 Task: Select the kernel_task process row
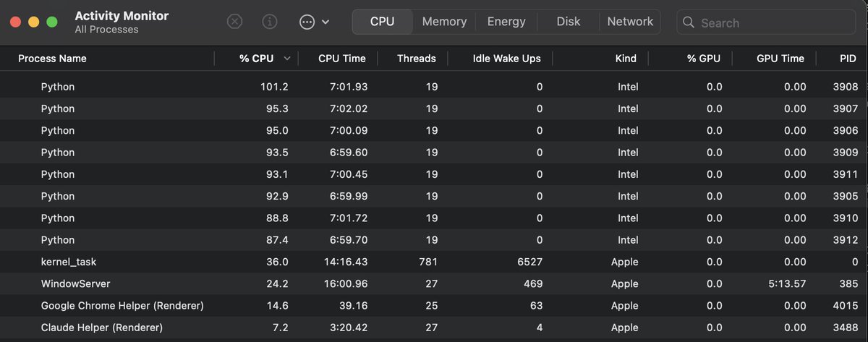click(434, 262)
